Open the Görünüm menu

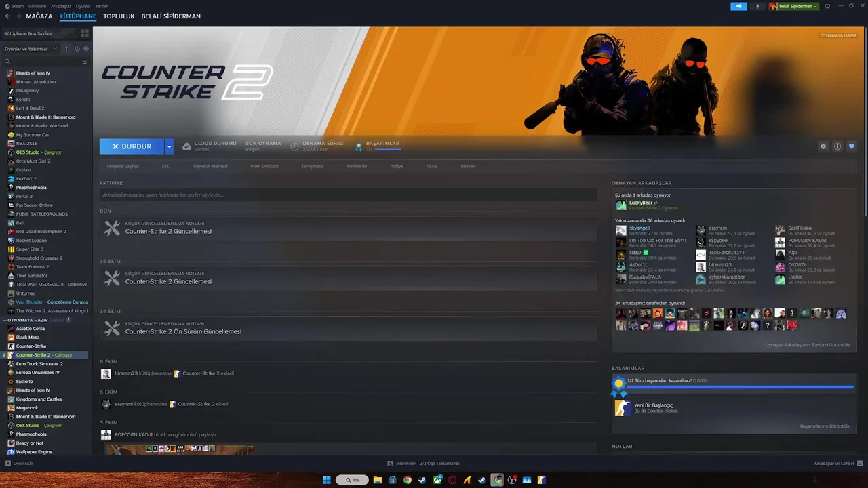pyautogui.click(x=38, y=6)
